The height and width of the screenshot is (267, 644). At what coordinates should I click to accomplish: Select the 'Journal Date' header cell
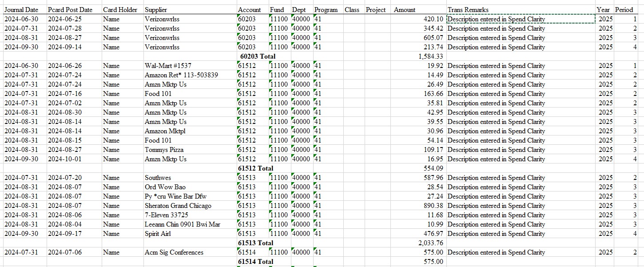[25, 9]
